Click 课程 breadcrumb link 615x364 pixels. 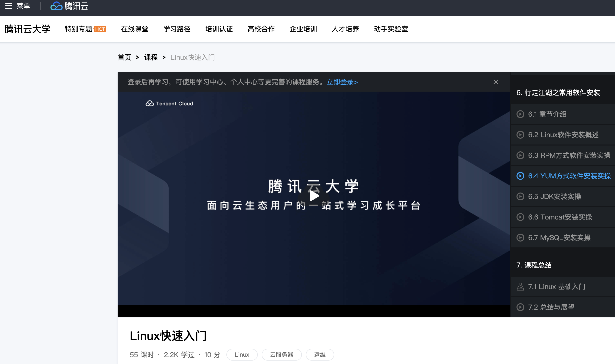pyautogui.click(x=151, y=57)
